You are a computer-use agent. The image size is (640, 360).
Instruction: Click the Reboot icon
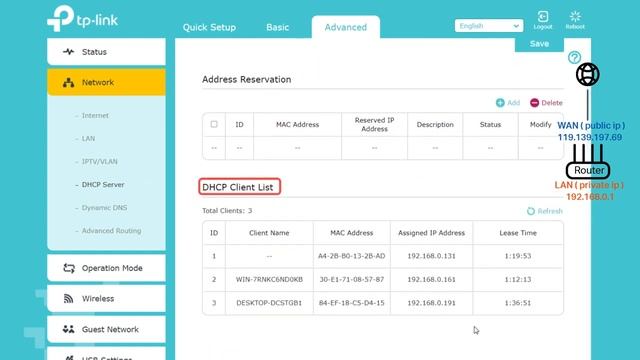click(575, 16)
